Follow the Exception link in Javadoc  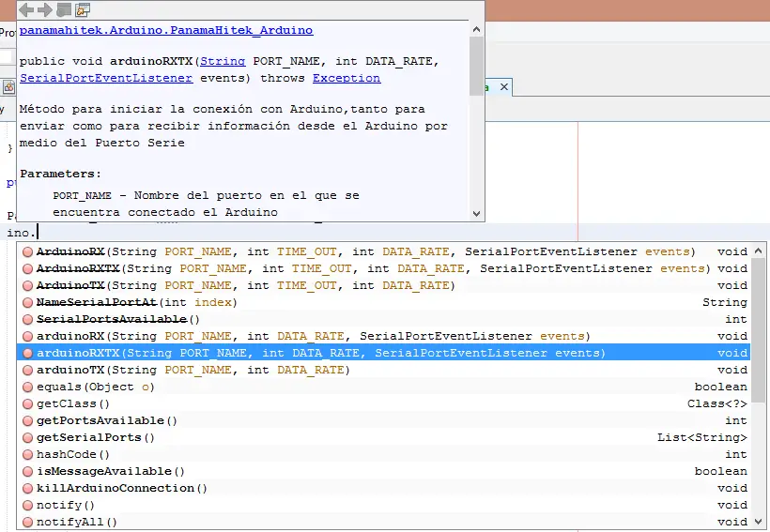(x=346, y=78)
